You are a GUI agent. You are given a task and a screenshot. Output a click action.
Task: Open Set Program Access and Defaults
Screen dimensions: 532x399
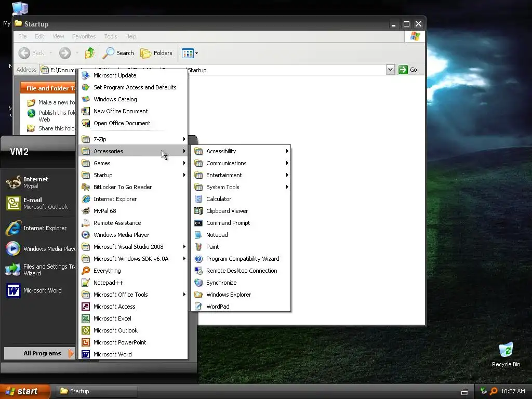click(x=133, y=87)
